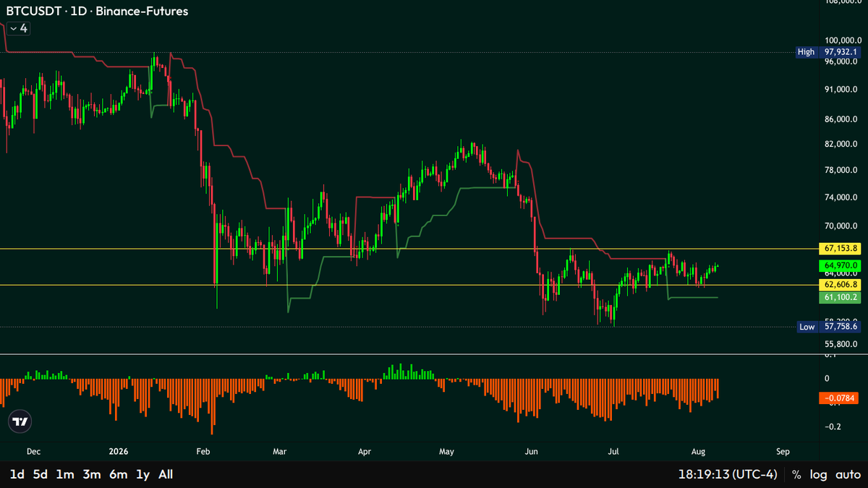Select the 5d time range
Image resolution: width=868 pixels, height=488 pixels.
tap(41, 474)
